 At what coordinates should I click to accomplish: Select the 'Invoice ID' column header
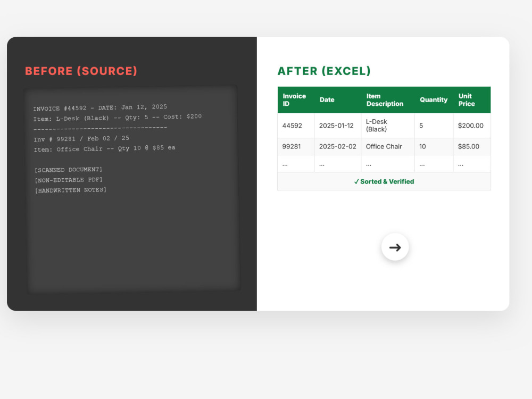296,100
